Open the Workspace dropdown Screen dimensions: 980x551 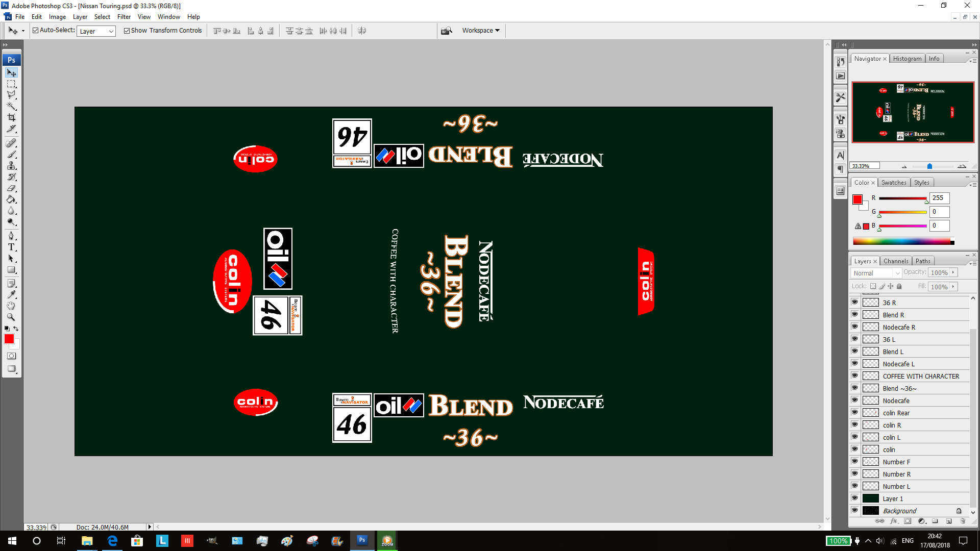(481, 31)
